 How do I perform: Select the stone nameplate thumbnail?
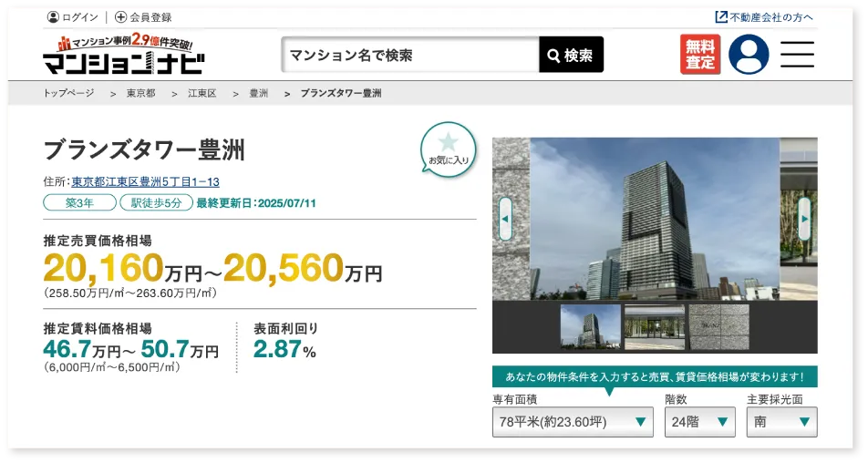[719, 327]
